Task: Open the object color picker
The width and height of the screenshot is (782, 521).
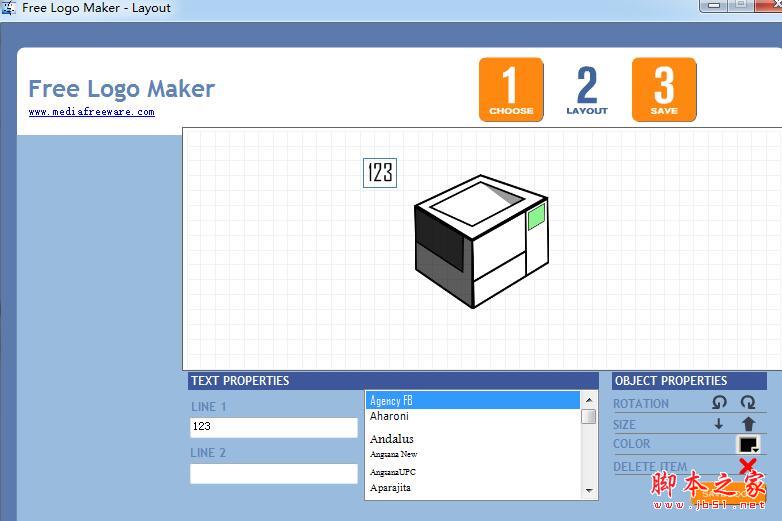Action: point(749,444)
